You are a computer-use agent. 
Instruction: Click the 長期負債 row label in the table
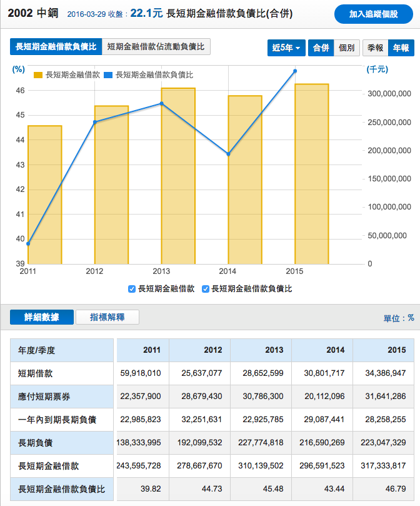pos(35,443)
